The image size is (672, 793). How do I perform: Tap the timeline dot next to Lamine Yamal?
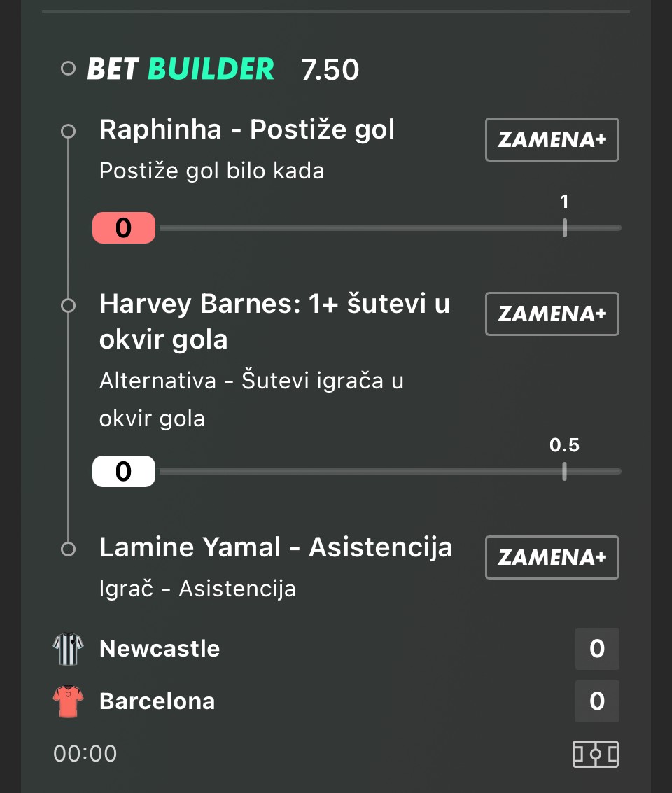[x=68, y=549]
